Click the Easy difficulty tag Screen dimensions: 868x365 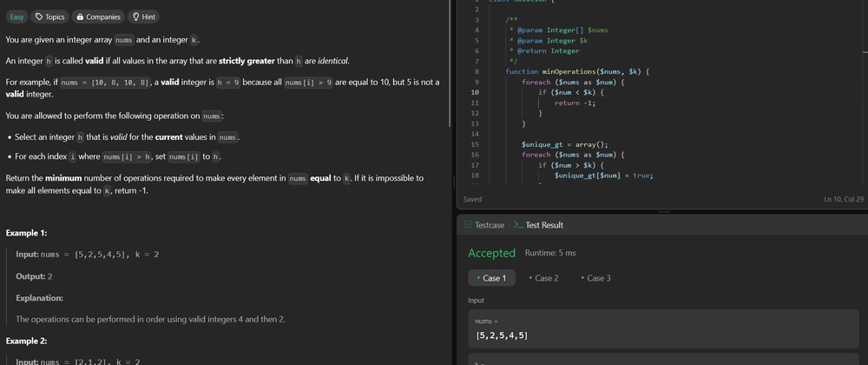tap(17, 17)
